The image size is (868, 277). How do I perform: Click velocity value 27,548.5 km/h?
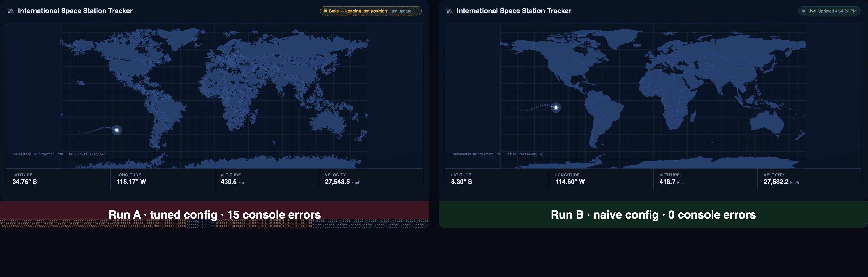(342, 182)
